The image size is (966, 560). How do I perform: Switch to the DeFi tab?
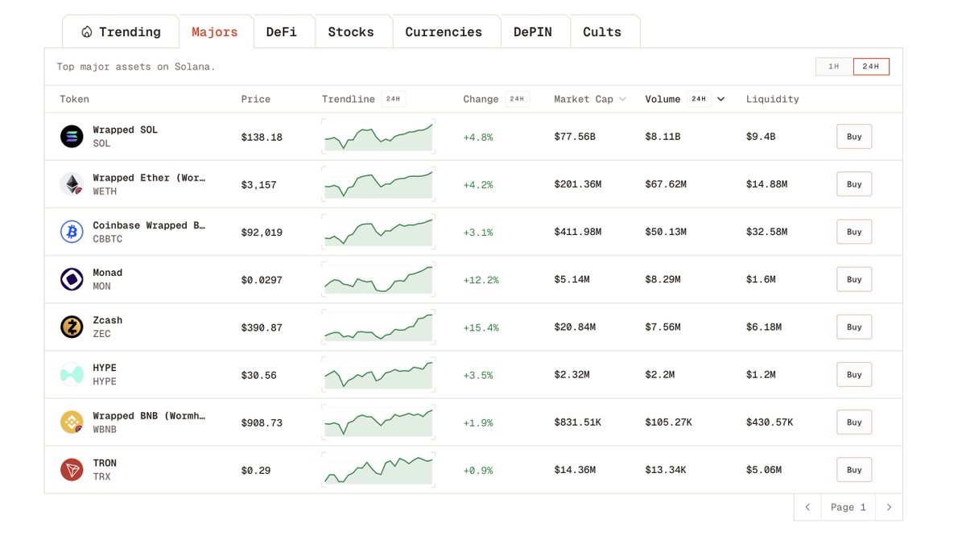tap(282, 32)
